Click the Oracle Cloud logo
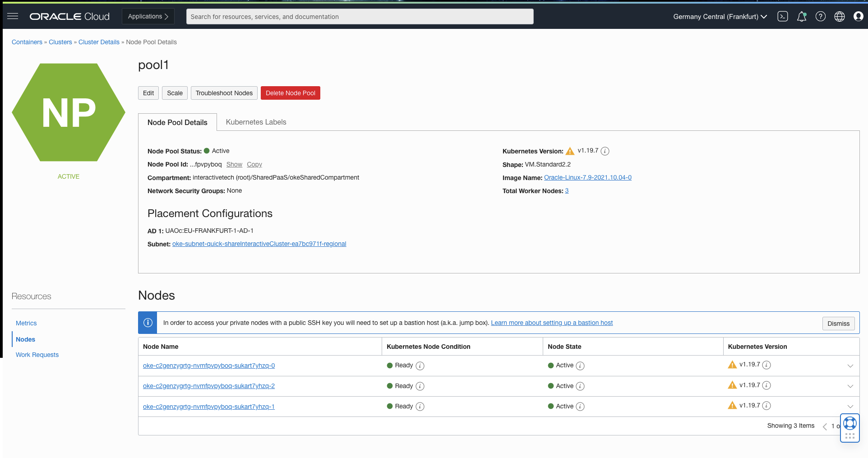 [69, 16]
